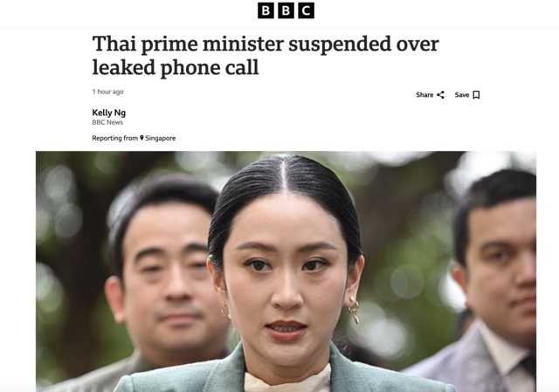Click the location pin icon before Singapore

(141, 138)
